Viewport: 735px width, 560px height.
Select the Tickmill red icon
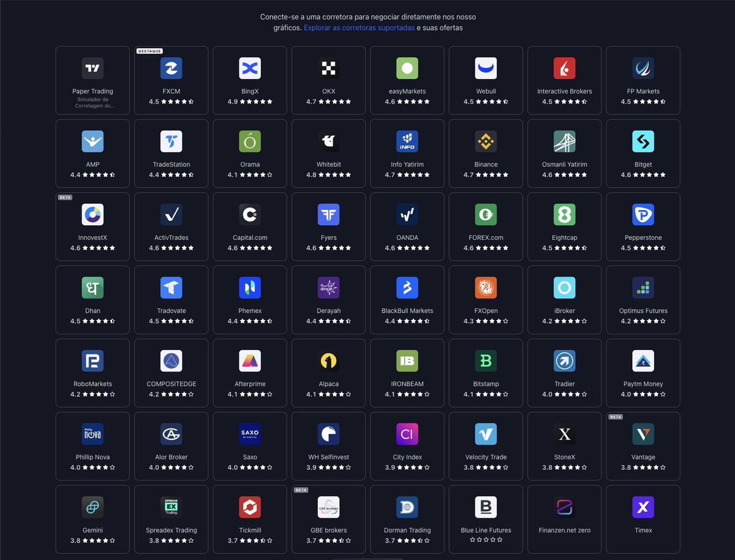250,507
